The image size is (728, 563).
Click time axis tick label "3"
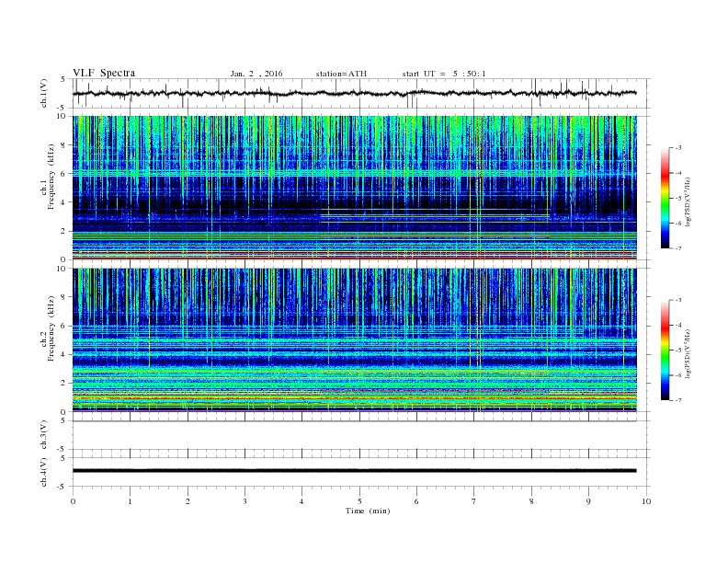(x=245, y=501)
